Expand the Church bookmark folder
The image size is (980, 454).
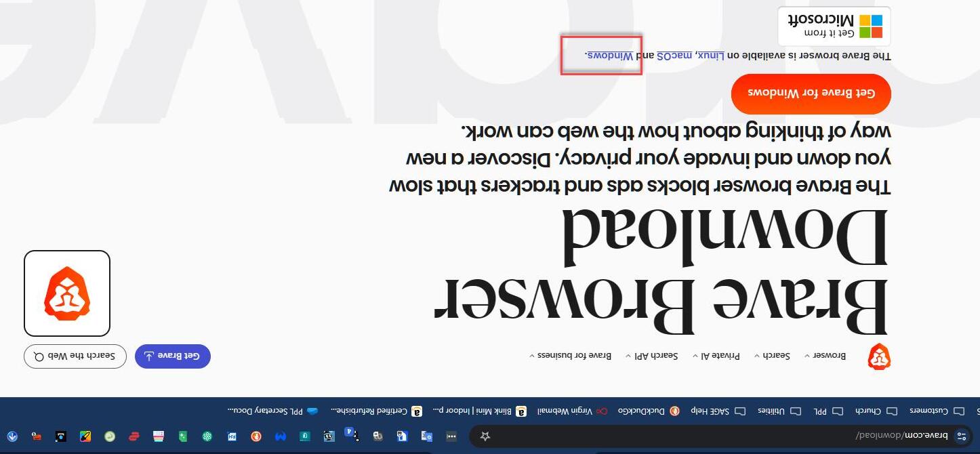[876, 411]
